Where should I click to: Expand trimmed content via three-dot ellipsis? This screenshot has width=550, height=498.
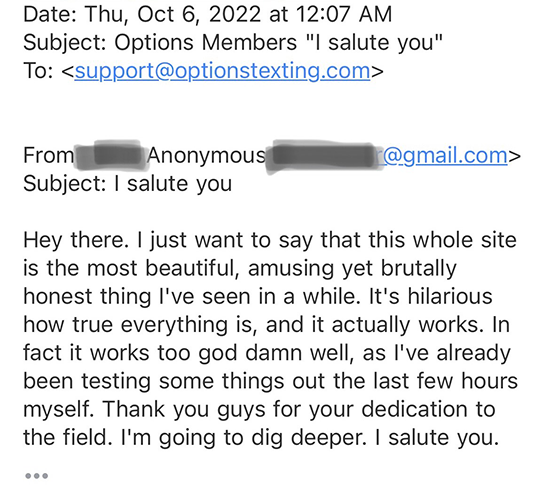36,476
